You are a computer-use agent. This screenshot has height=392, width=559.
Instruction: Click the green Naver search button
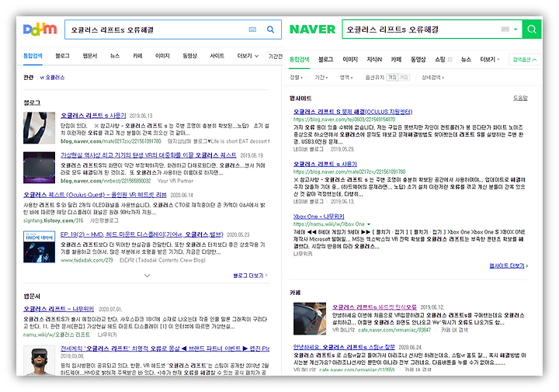coord(532,29)
